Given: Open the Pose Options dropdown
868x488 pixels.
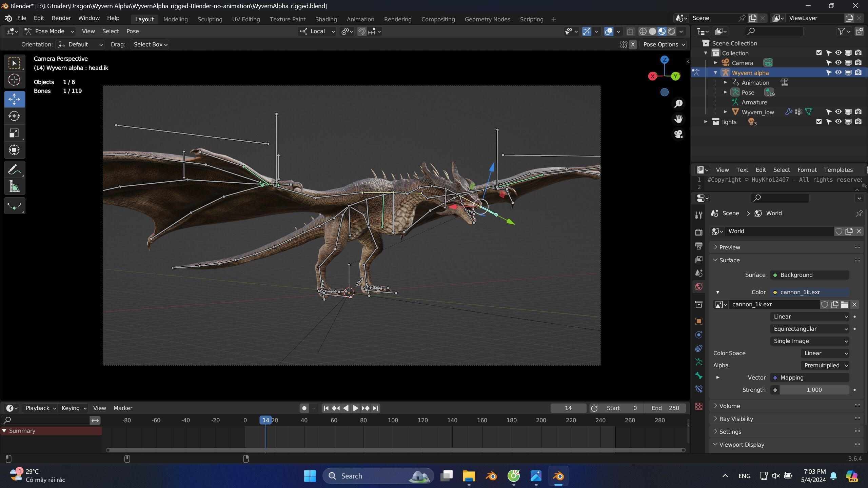Looking at the screenshot, I should [x=664, y=45].
